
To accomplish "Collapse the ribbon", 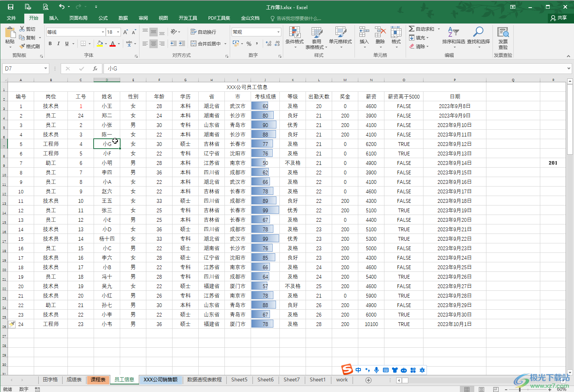I will pos(568,56).
